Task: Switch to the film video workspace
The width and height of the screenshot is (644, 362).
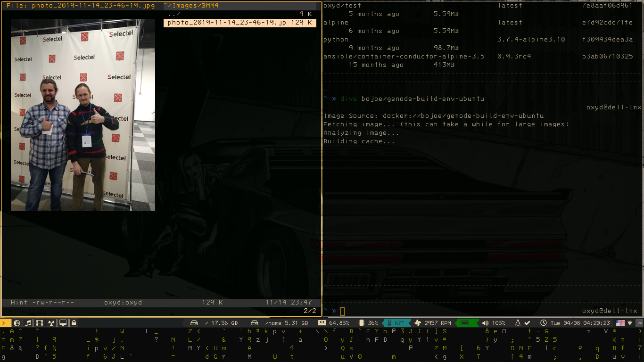Action: coord(40,323)
